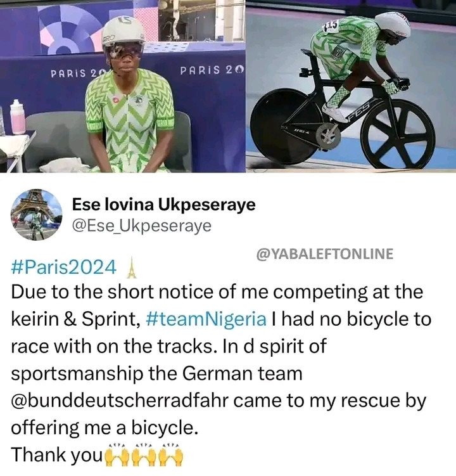
Task: Select the #Paris2024 hashtag
Action: (x=63, y=268)
